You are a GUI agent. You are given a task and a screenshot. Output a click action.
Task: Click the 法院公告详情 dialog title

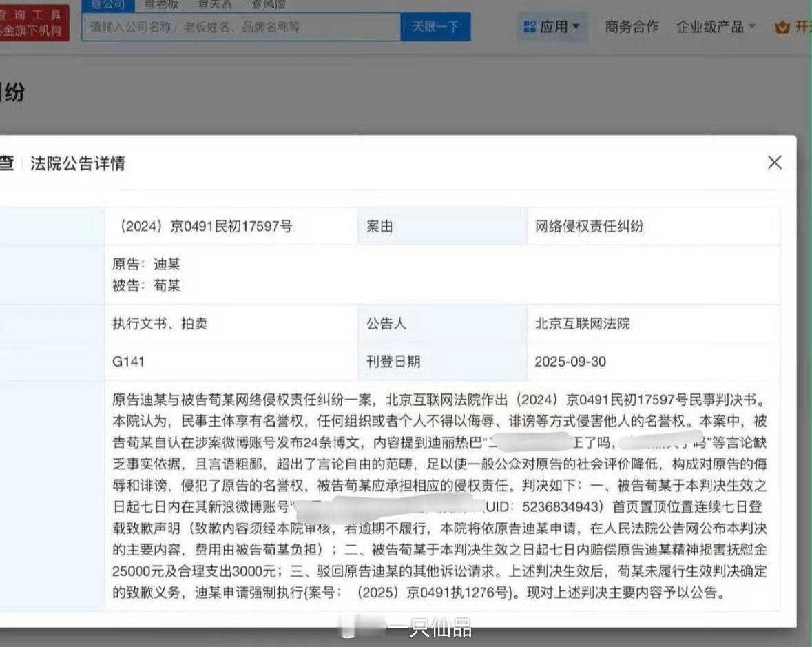78,163
